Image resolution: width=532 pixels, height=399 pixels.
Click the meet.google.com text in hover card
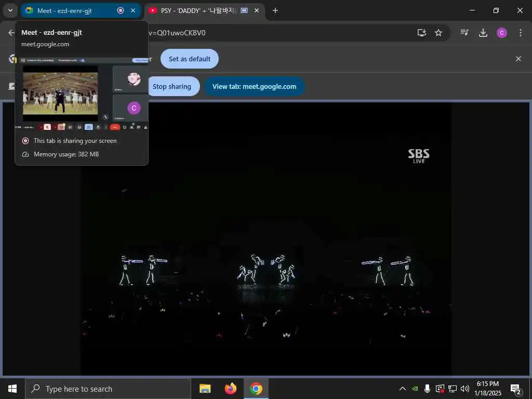45,44
